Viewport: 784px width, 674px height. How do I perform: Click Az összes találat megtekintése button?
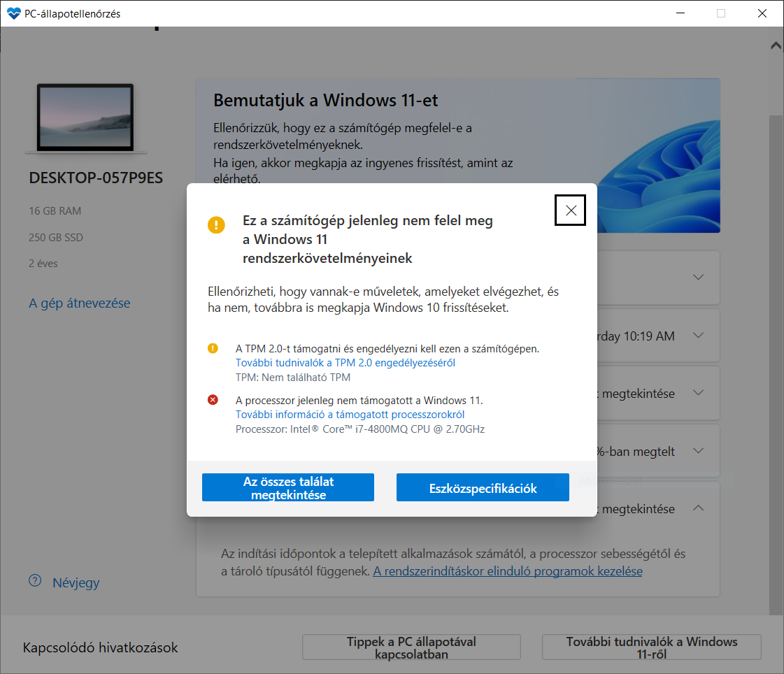tap(288, 487)
